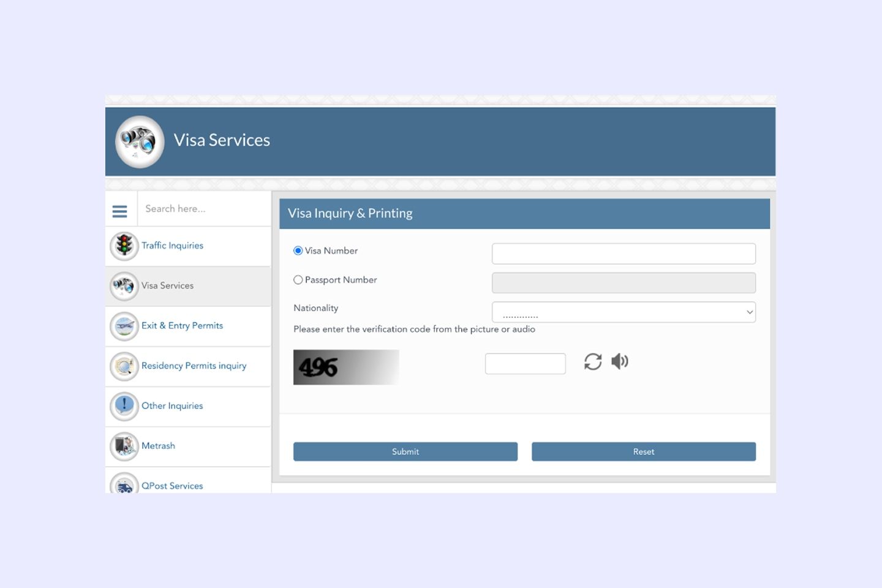Open the Nationality dropdown

tap(623, 312)
